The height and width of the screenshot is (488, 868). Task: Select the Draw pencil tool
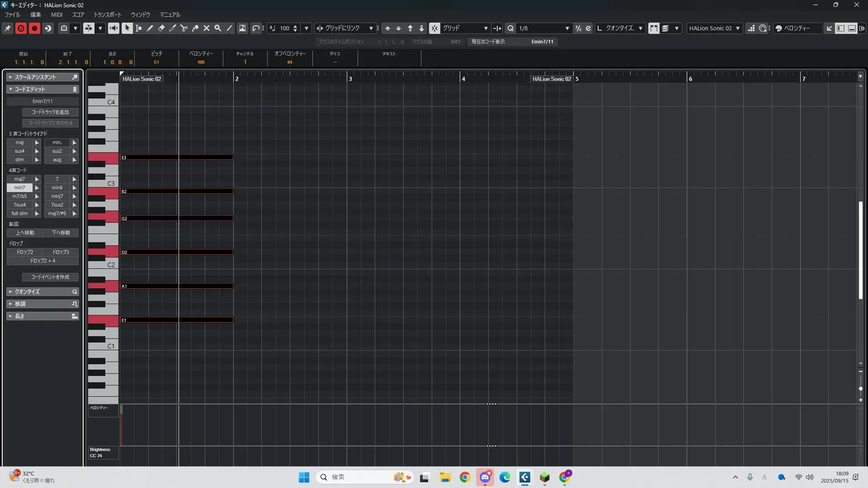[150, 28]
